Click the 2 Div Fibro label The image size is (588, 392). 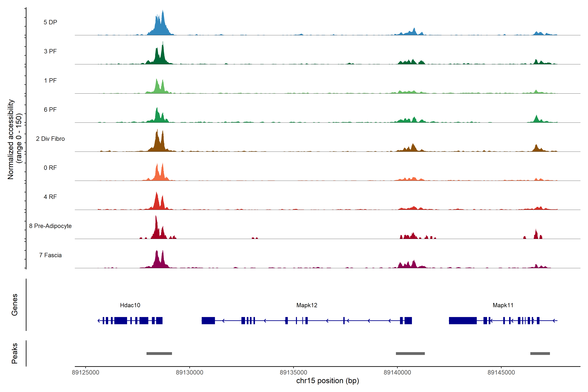click(x=50, y=139)
